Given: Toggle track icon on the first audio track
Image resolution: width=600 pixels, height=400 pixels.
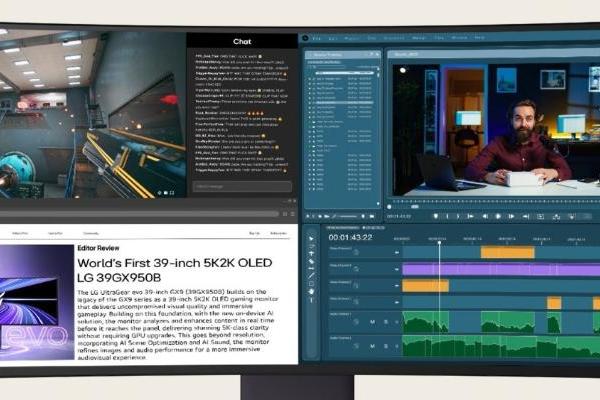Looking at the screenshot, I should pyautogui.click(x=356, y=322).
